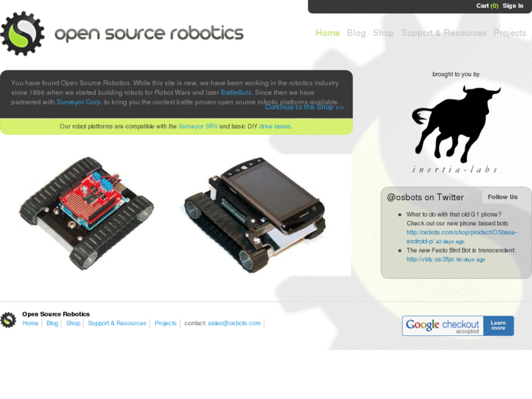Click the 'brought to you by' text
The image size is (532, 399).
456,74
